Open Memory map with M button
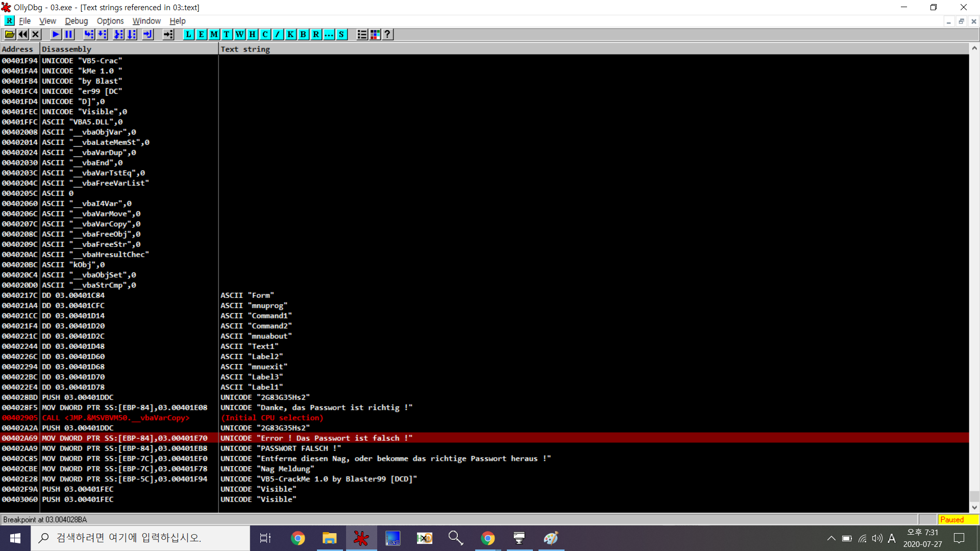Screen dimensions: 980x551 214,34
